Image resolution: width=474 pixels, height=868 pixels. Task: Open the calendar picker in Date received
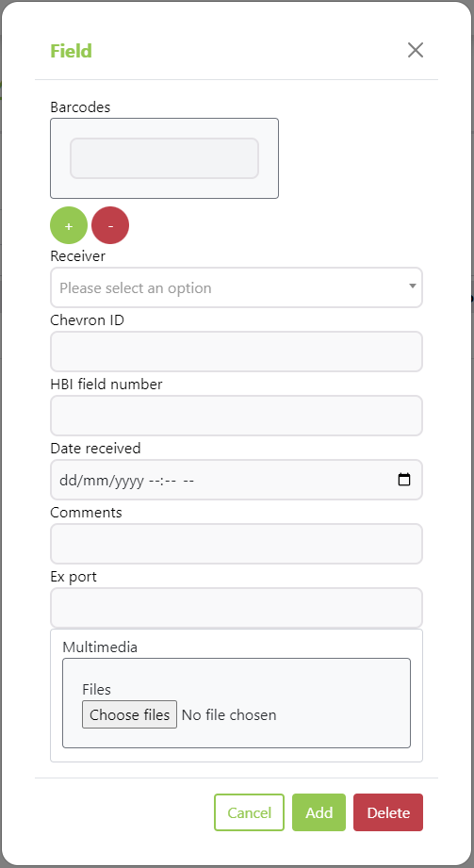coord(404,480)
